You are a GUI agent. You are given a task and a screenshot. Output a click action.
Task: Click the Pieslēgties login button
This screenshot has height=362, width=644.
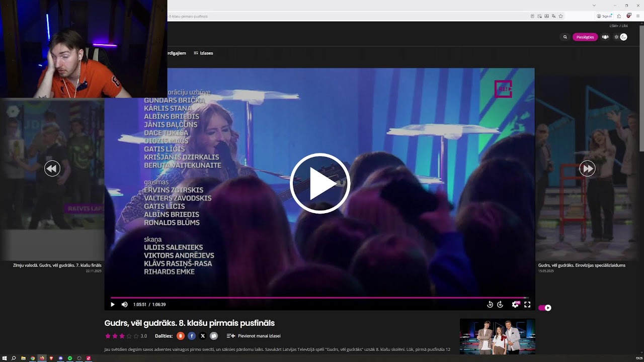[x=585, y=37]
